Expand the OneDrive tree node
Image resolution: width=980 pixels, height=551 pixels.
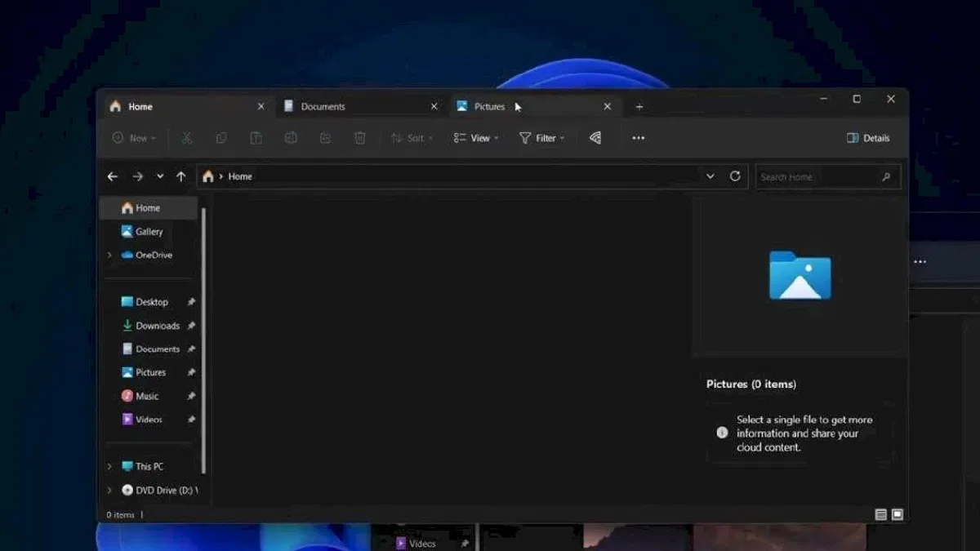pos(109,255)
